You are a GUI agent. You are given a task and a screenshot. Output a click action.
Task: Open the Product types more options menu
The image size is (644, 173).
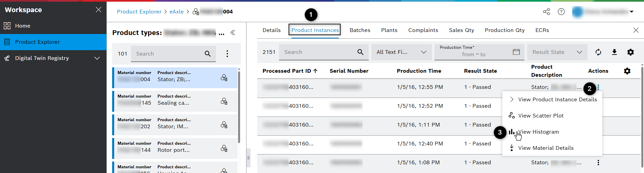(x=227, y=54)
